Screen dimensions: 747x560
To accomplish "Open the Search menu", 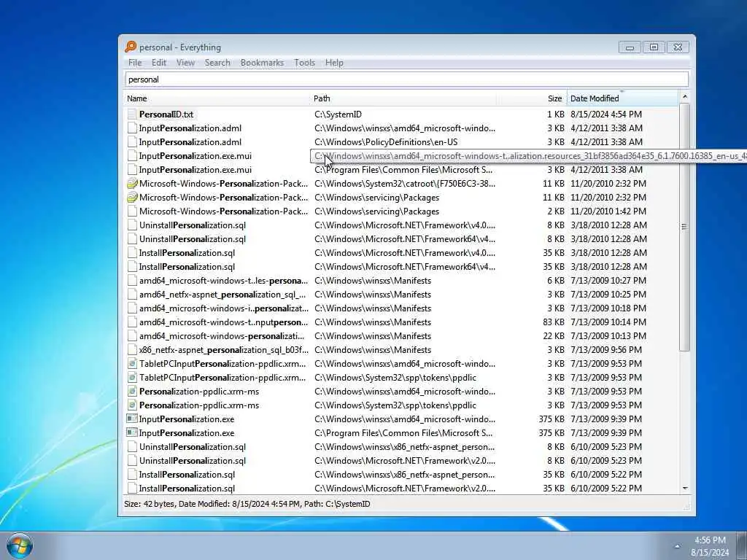I will point(217,63).
